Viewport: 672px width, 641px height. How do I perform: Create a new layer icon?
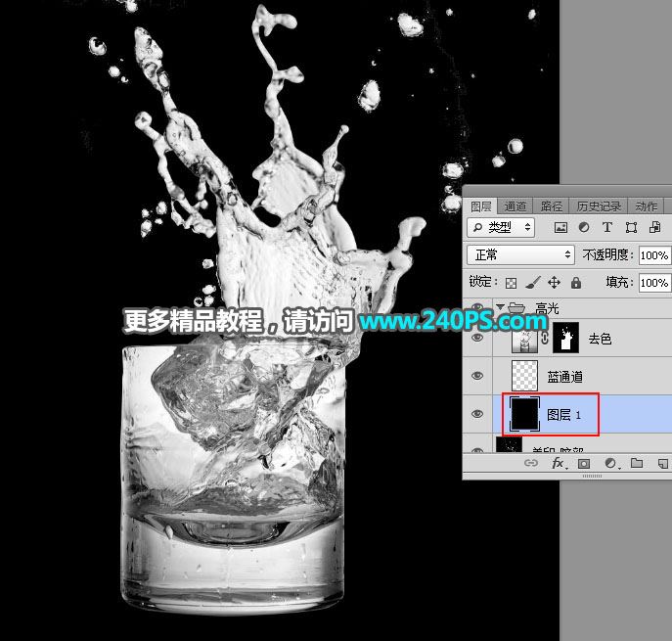pyautogui.click(x=662, y=463)
